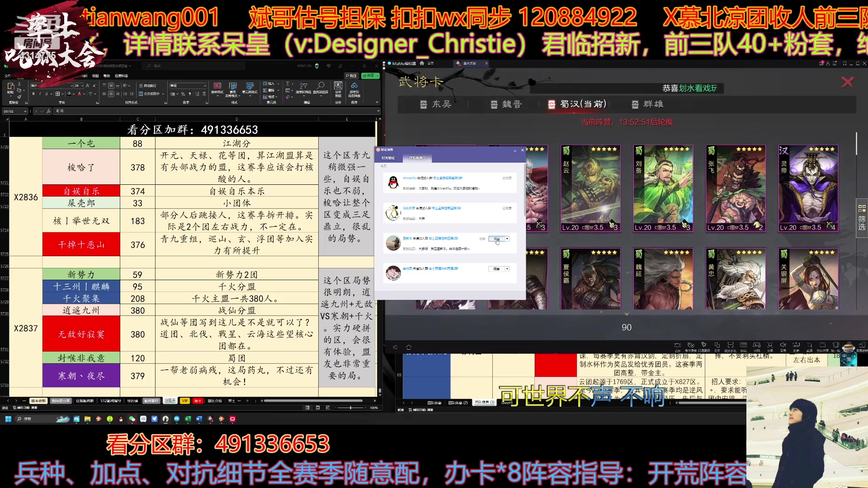This screenshot has width=868, height=488.
Task: Open the Delete cells dropdown arrow
Action: pos(278,90)
